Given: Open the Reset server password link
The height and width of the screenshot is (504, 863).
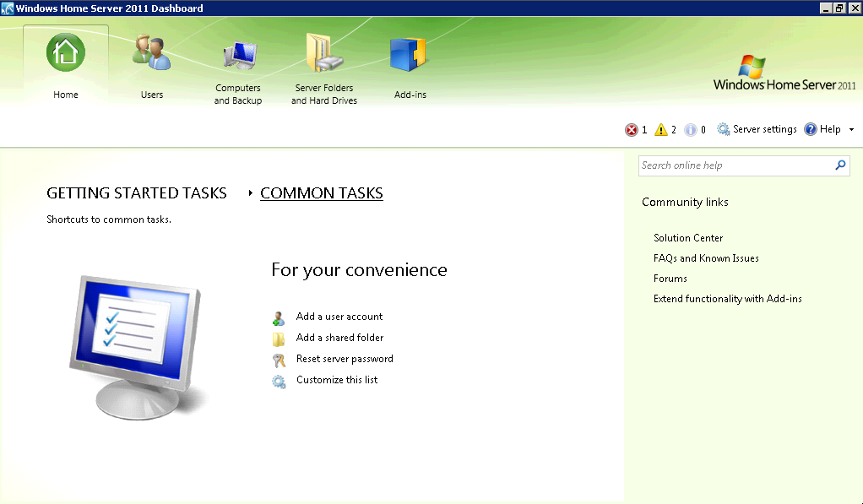Looking at the screenshot, I should (345, 359).
